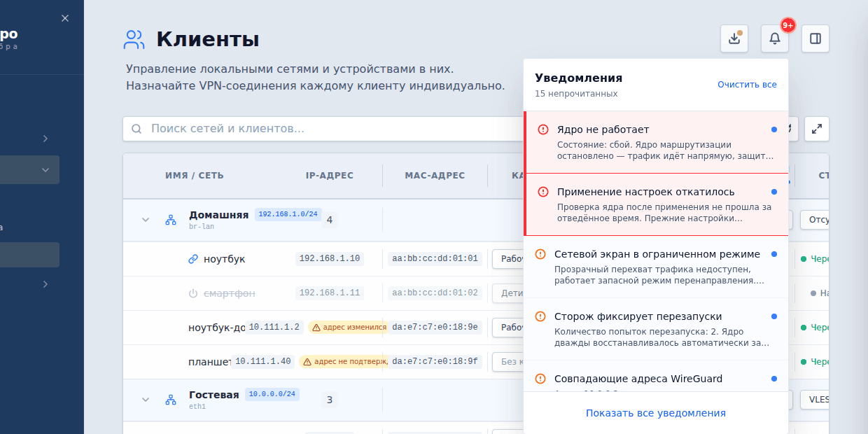Click the expand fullscreen arrows icon
Viewport: 868px width, 434px height.
pos(817,129)
